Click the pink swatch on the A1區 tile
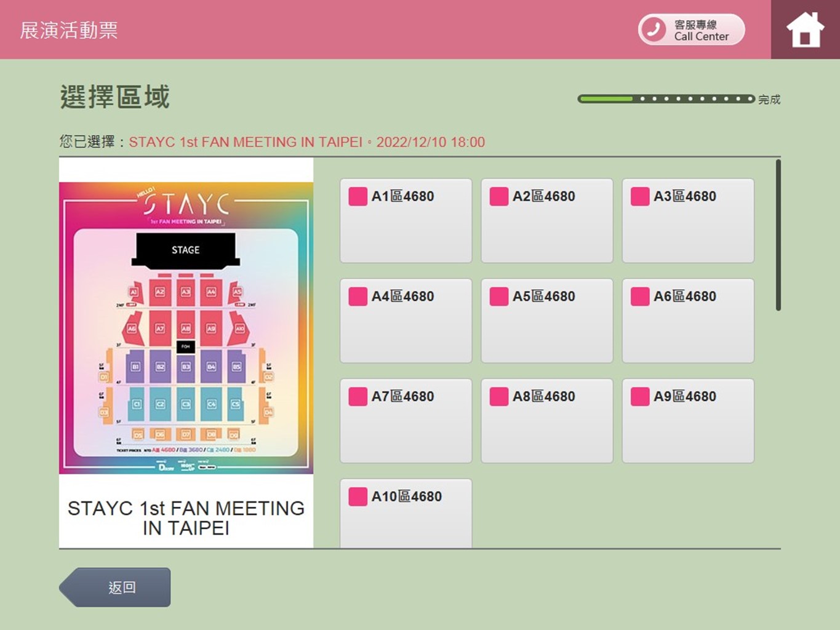This screenshot has width=840, height=630. [358, 196]
